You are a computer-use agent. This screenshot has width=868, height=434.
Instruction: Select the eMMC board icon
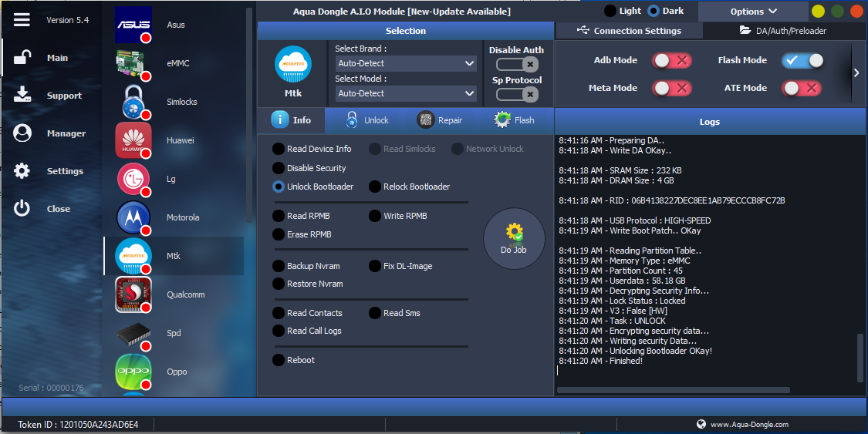pos(133,63)
